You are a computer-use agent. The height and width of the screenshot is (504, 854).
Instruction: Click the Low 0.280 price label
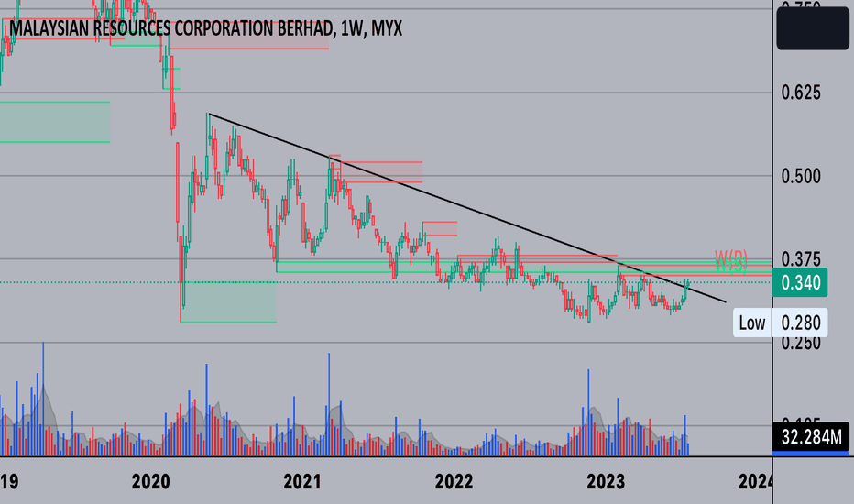(780, 323)
